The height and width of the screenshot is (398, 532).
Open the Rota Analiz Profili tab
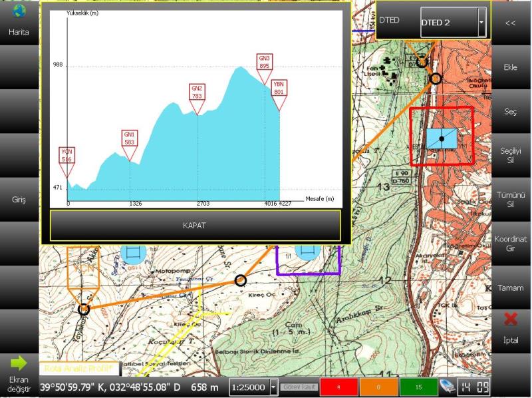coord(80,367)
